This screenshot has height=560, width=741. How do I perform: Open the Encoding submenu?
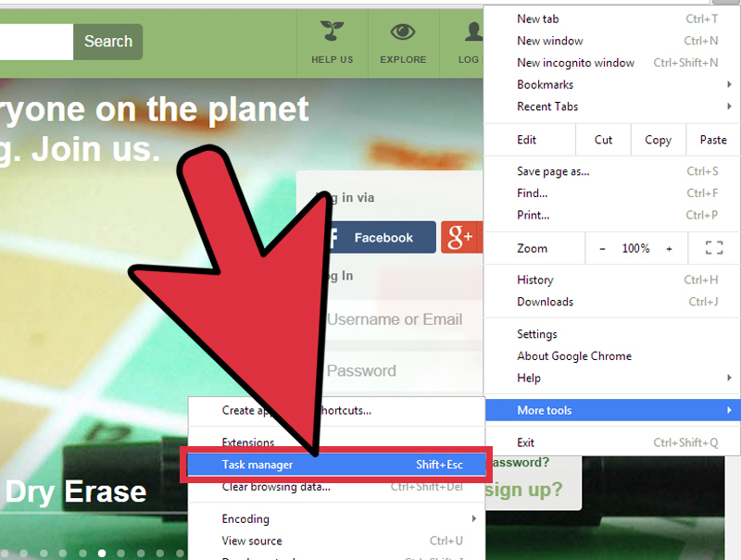336,518
